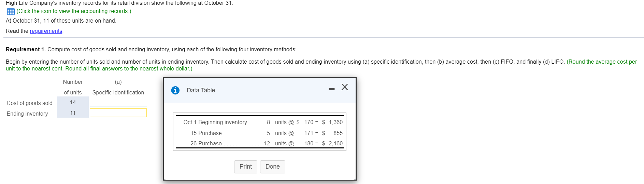Open the requirements link

point(46,31)
